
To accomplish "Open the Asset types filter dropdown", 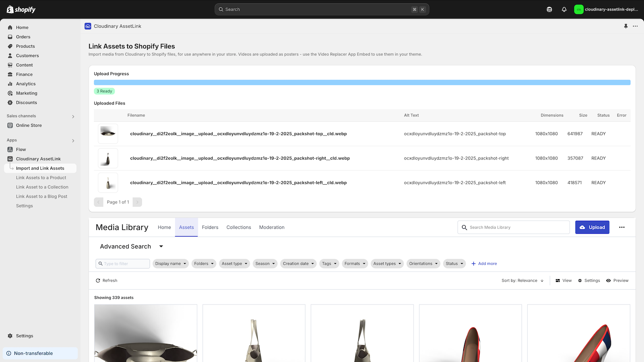I will pyautogui.click(x=387, y=263).
